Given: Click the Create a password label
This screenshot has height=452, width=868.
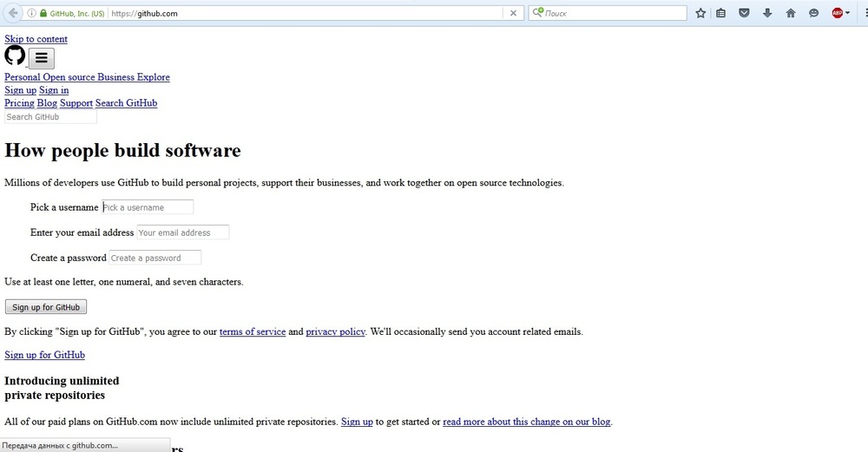Looking at the screenshot, I should point(68,258).
